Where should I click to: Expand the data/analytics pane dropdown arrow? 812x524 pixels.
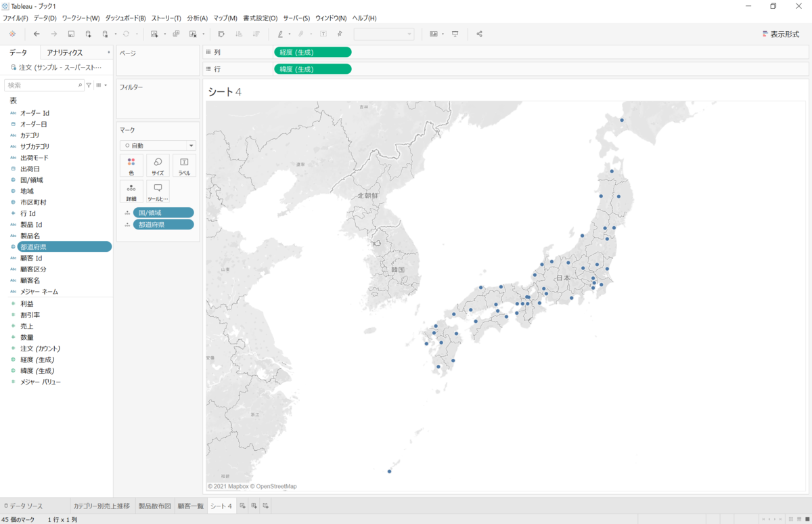coord(109,52)
